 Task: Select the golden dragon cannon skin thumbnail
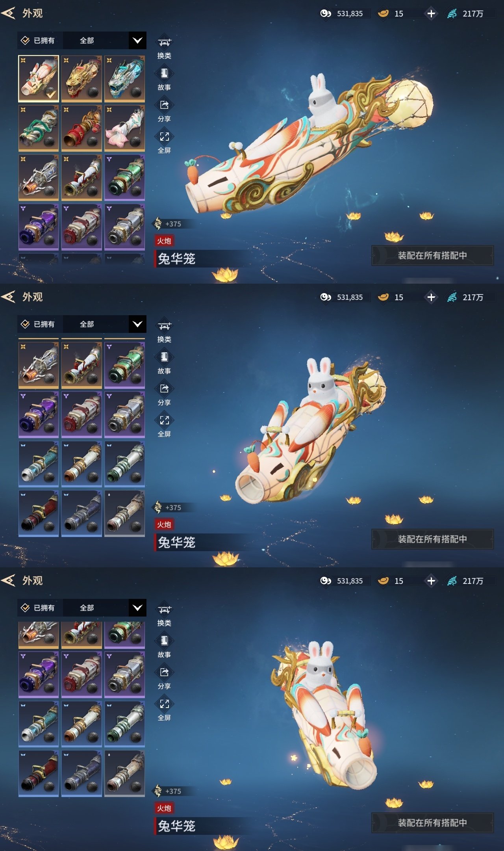point(82,79)
